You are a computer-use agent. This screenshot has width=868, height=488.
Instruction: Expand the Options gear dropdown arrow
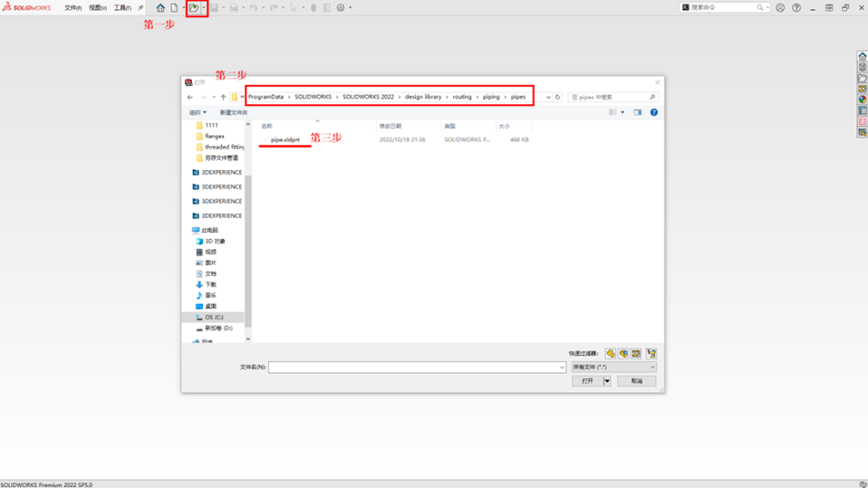point(351,8)
